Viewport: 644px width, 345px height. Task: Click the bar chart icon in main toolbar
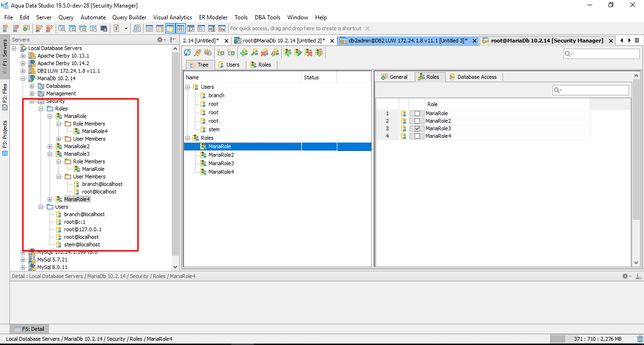click(222, 28)
